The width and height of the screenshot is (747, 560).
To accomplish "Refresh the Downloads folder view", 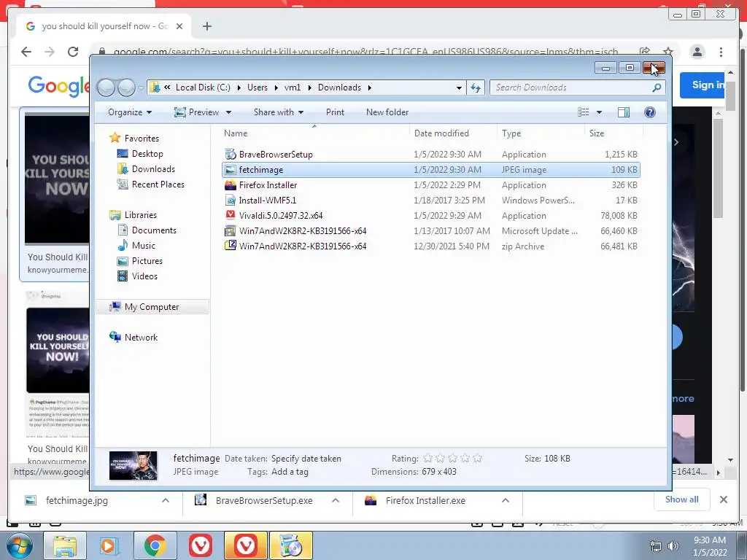I will coord(476,87).
